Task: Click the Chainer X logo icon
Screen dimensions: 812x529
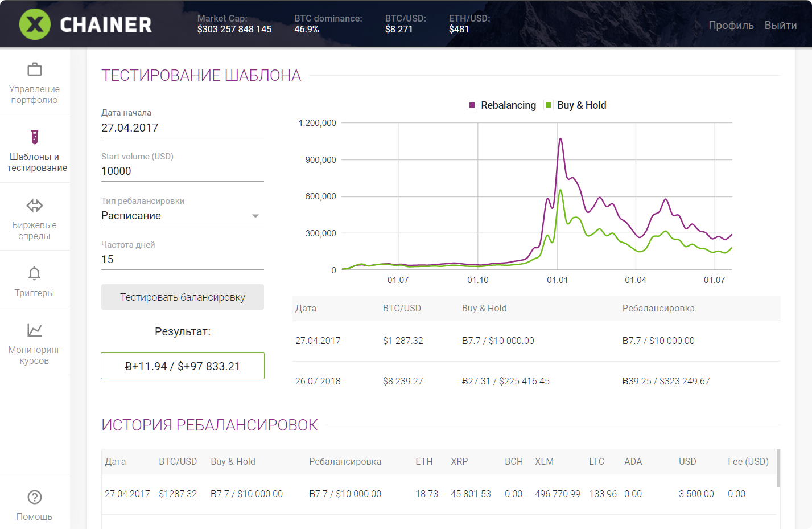Action: pos(35,24)
